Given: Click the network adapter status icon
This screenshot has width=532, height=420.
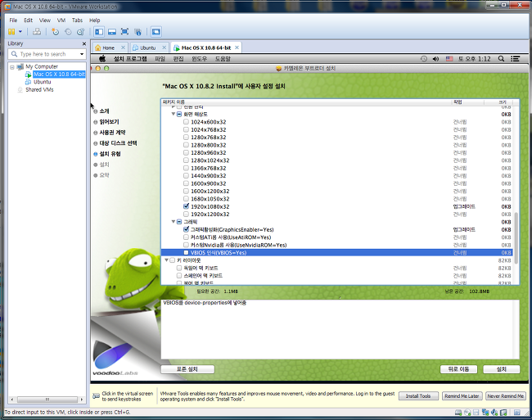Looking at the screenshot, I should [x=485, y=413].
